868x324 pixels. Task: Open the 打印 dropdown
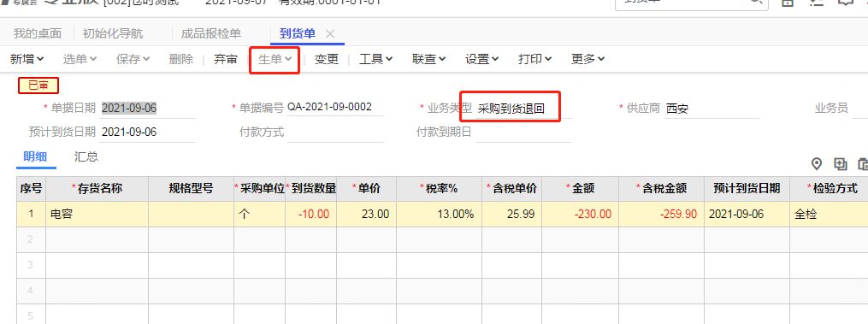pos(535,59)
